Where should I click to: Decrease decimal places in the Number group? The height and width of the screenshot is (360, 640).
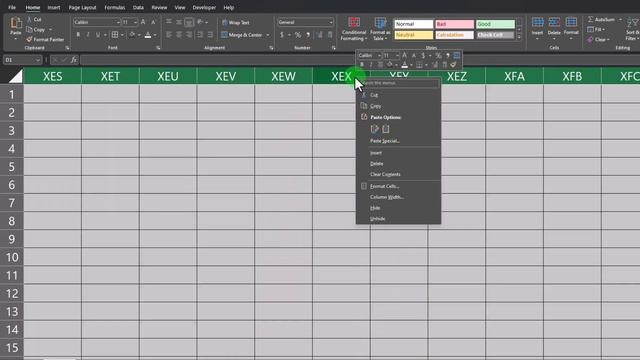(330, 35)
